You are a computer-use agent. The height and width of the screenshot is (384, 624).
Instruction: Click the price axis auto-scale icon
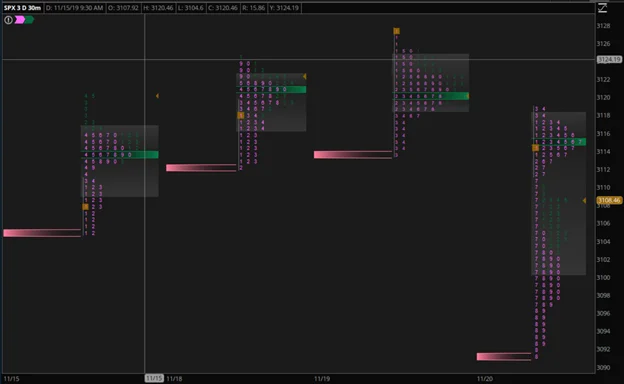pyautogui.click(x=603, y=8)
